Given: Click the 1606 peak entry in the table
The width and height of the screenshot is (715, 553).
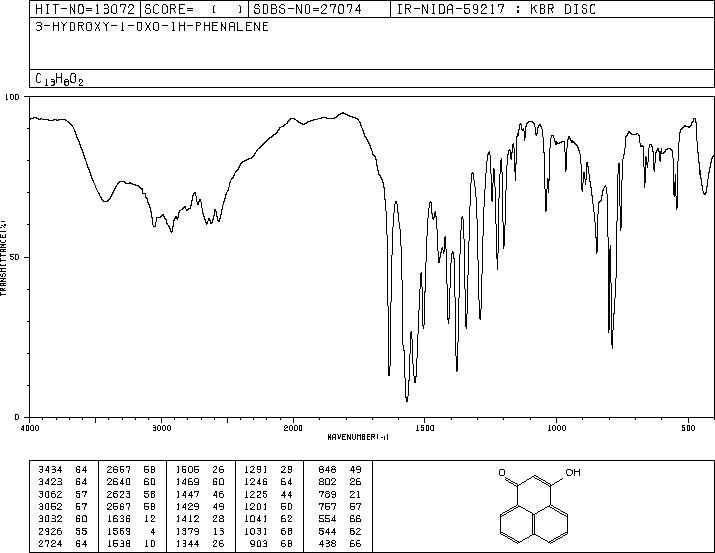Looking at the screenshot, I should tap(200, 470).
